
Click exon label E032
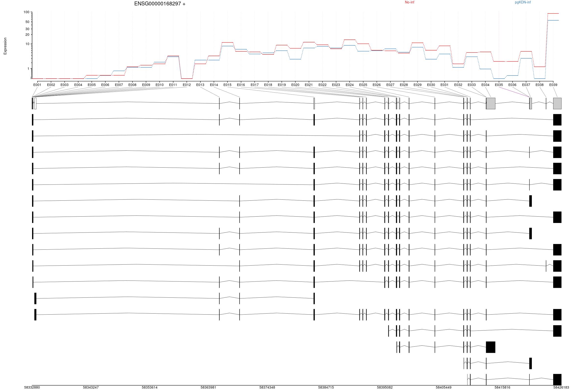tap(458, 85)
